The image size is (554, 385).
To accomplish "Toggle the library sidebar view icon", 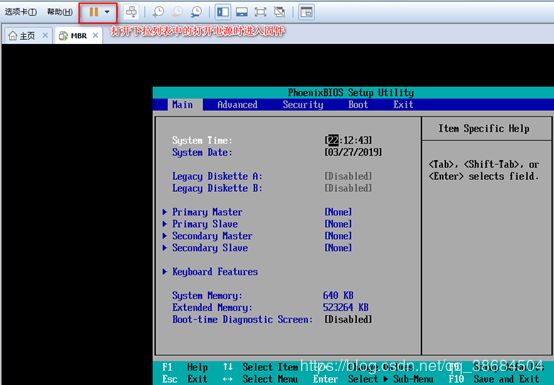I will pos(223,12).
